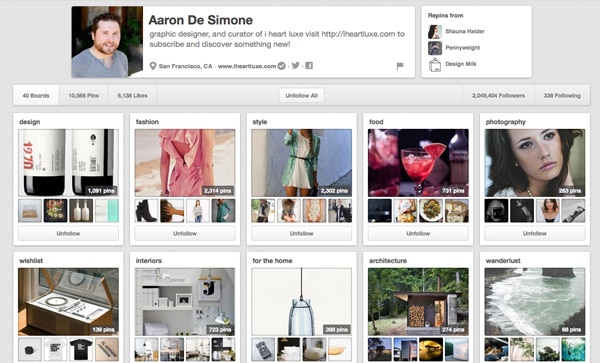Viewport: 600px width, 363px height.
Task: Click the verified website checkmark icon
Action: tap(281, 66)
